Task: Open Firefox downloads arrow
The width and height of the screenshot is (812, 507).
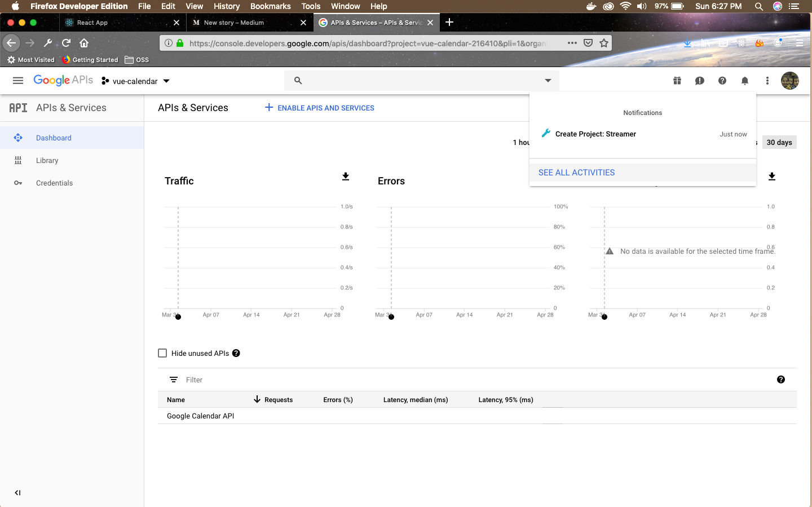Action: [687, 43]
